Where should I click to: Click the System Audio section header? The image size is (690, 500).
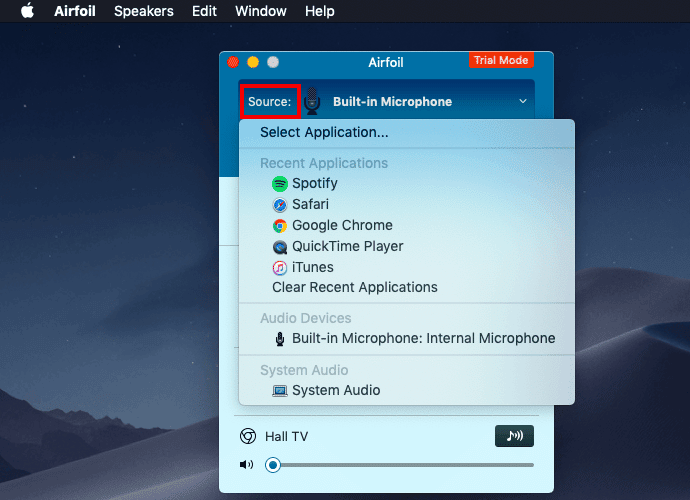(304, 370)
